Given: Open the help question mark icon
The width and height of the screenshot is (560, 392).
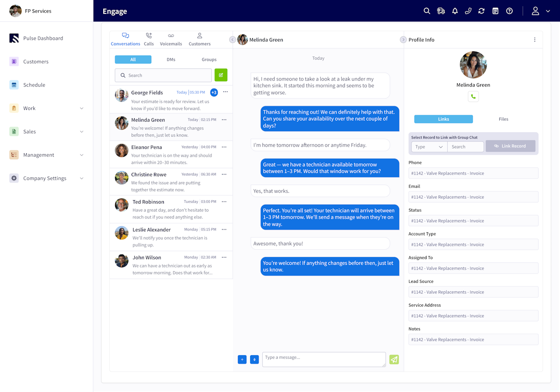Looking at the screenshot, I should click(509, 11).
